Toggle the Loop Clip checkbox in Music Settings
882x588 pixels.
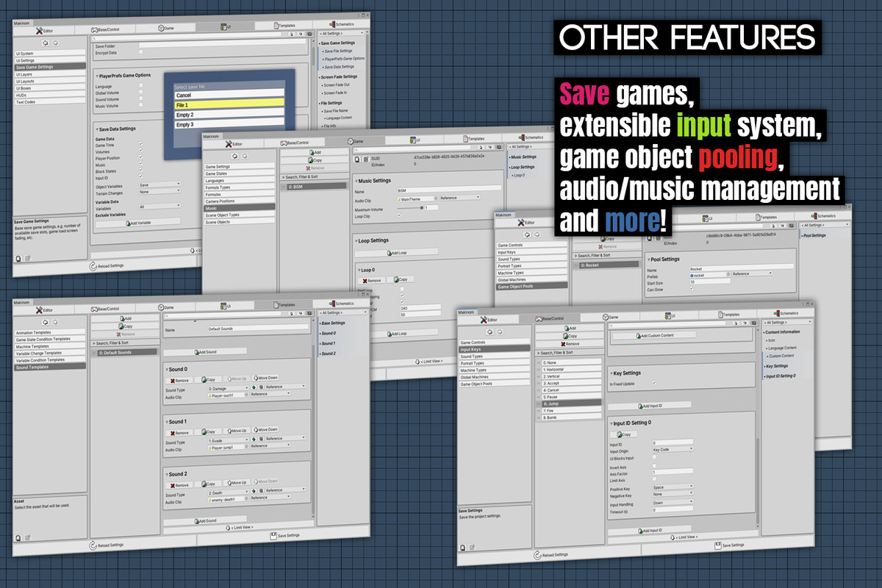(x=398, y=215)
